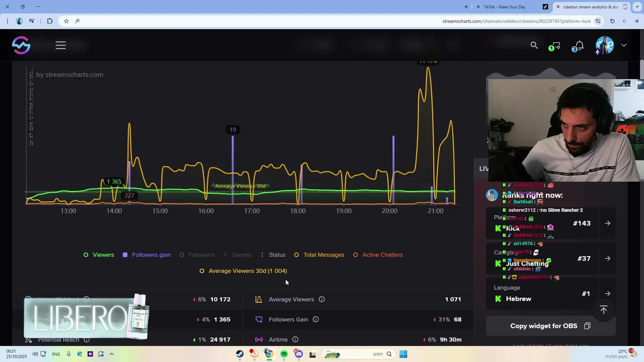The height and width of the screenshot is (362, 644).
Task: Open Steam from the taskbar
Action: pos(239,354)
